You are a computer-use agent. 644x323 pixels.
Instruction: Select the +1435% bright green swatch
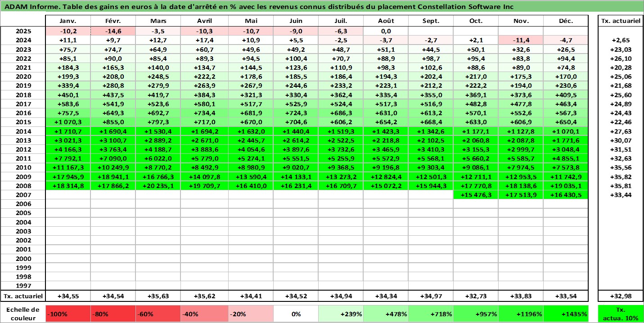click(566, 314)
